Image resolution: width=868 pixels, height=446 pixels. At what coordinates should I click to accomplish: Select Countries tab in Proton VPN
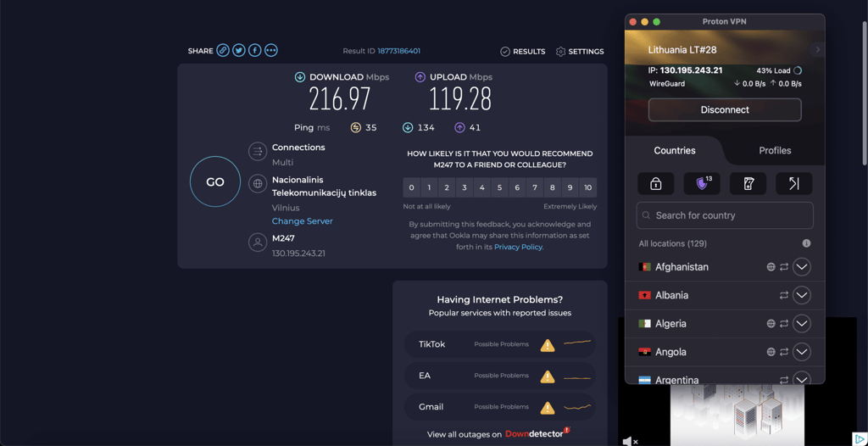[674, 151]
